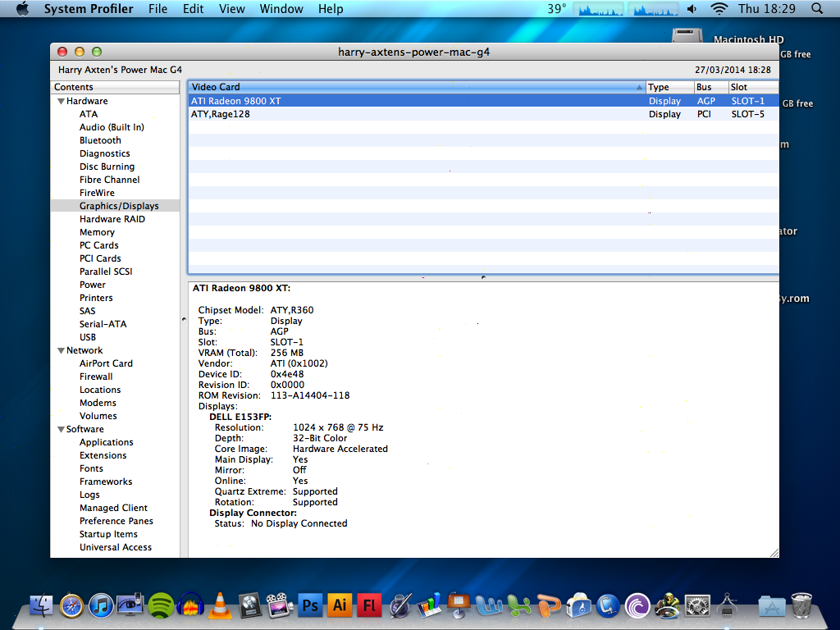Select USB in the Hardware list
Screen dimensions: 840x630
click(x=88, y=337)
